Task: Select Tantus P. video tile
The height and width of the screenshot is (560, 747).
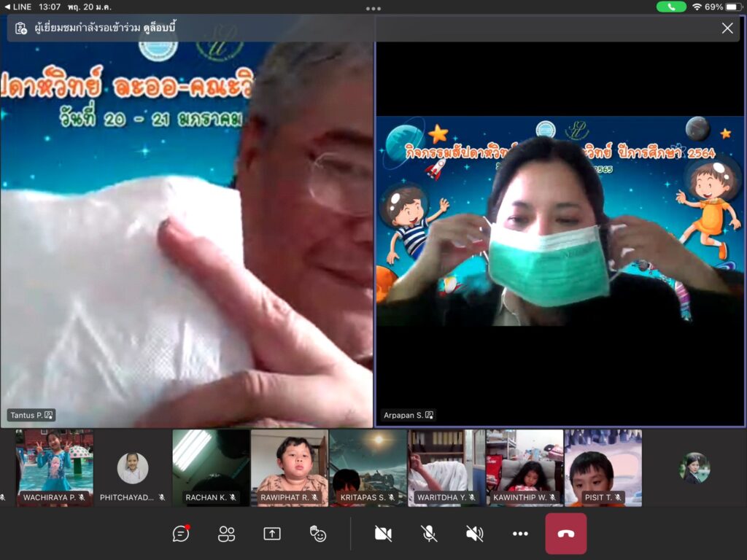Action: click(x=187, y=233)
